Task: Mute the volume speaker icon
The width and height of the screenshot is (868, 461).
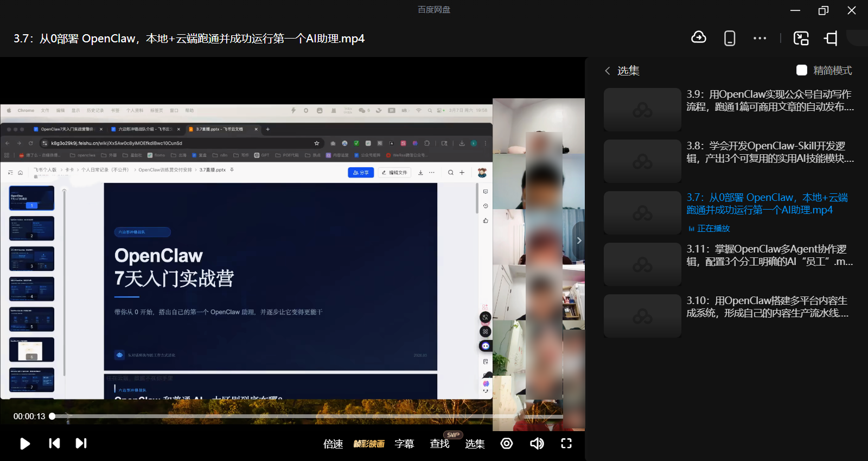Action: (x=537, y=444)
